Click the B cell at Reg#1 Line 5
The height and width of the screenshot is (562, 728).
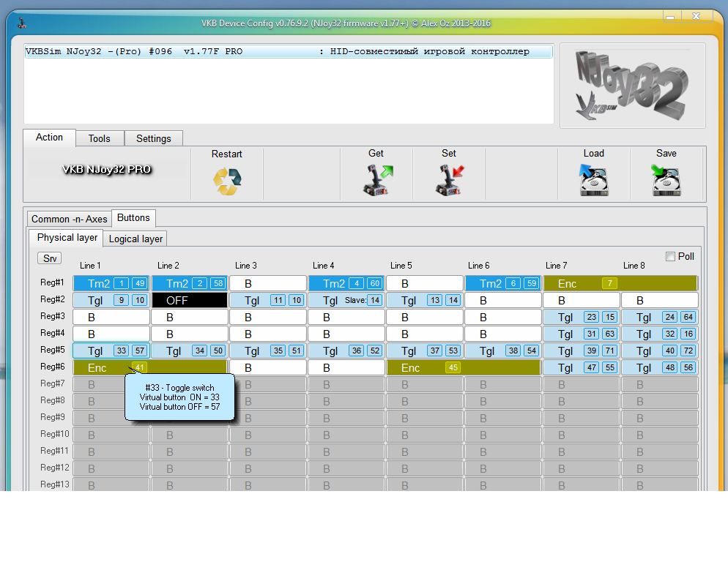(x=425, y=283)
